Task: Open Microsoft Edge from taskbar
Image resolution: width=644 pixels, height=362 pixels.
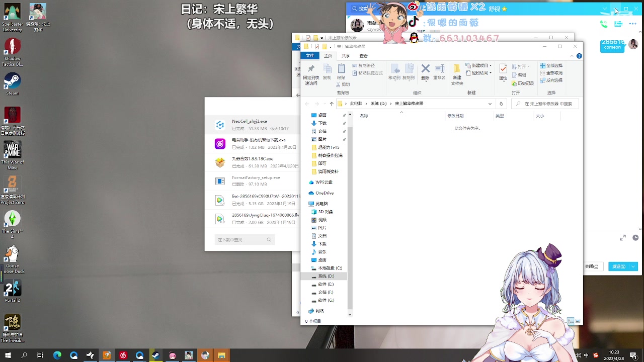Action: pyautogui.click(x=57, y=355)
